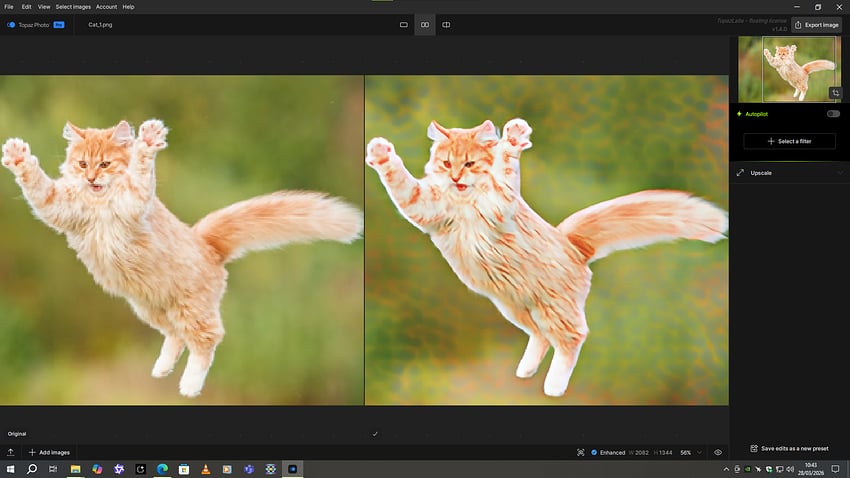
Task: Click the fit-to-screen icon in the bottom bar
Action: (x=581, y=452)
